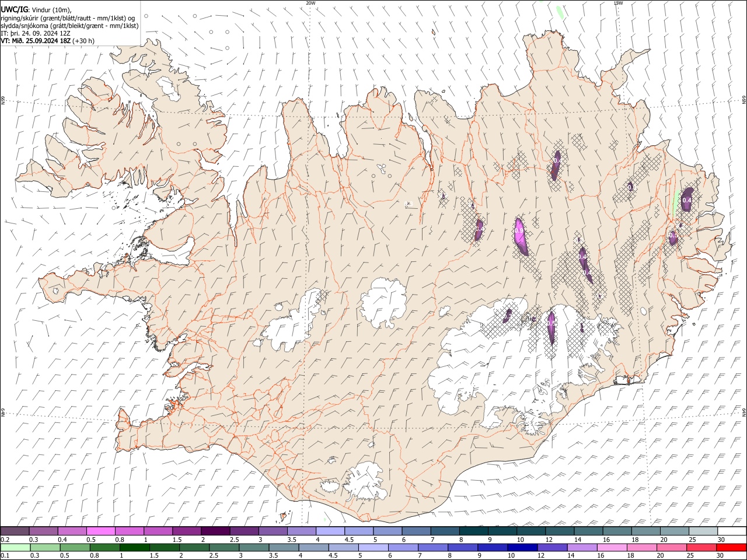Pick the dark teal 8–9 snow legend swatch
The width and height of the screenshot is (747, 560).
[x=473, y=531]
